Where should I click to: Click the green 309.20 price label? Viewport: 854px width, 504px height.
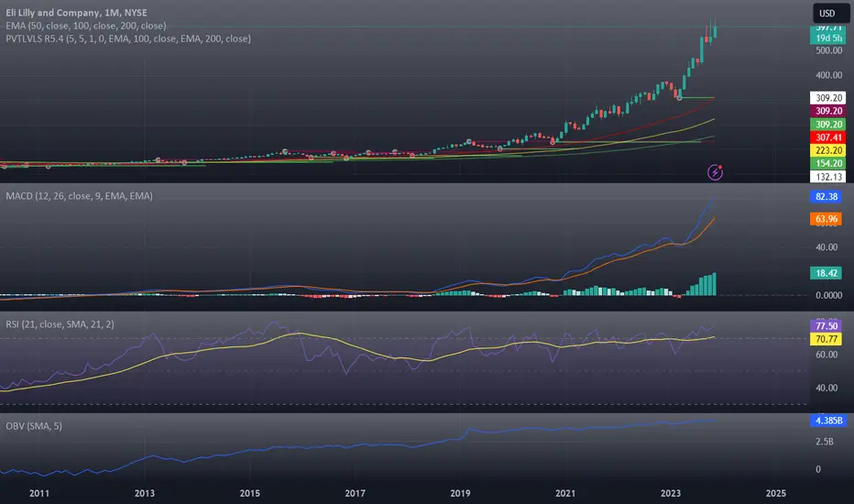tap(827, 125)
